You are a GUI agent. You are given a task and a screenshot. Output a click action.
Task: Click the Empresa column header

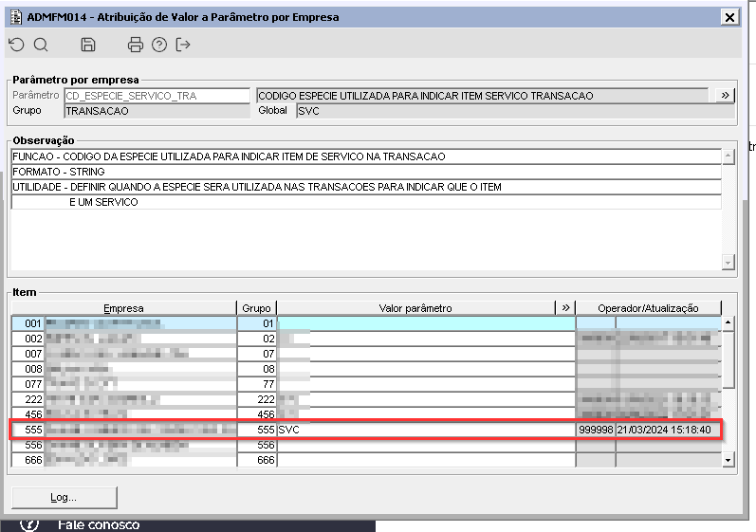pyautogui.click(x=124, y=308)
